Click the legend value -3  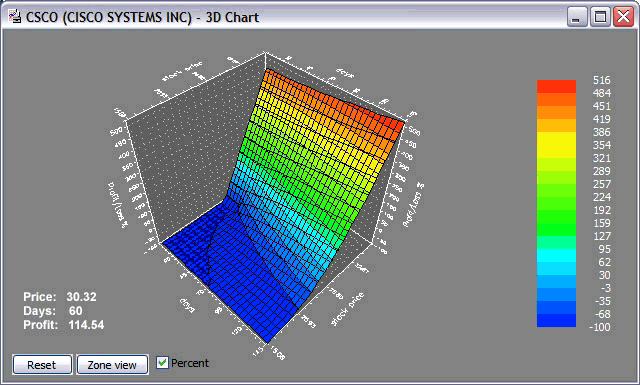coord(605,288)
